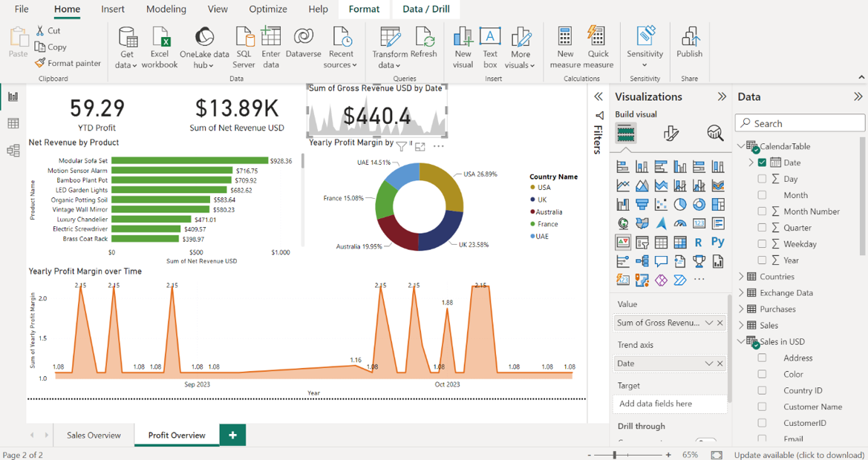Switch to Table view in left sidebar
This screenshot has width=868, height=460.
pyautogui.click(x=13, y=124)
